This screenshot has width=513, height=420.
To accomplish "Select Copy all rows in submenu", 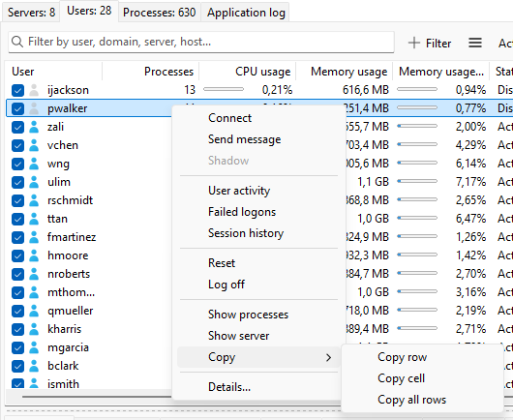I will [411, 400].
